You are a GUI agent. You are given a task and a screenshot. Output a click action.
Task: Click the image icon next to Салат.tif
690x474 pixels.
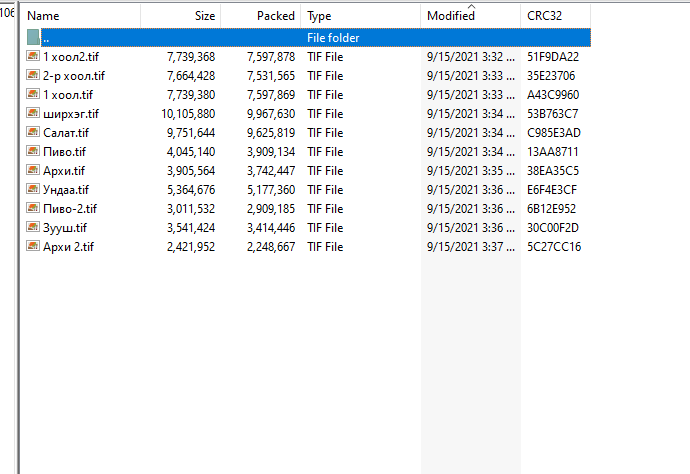[x=34, y=133]
